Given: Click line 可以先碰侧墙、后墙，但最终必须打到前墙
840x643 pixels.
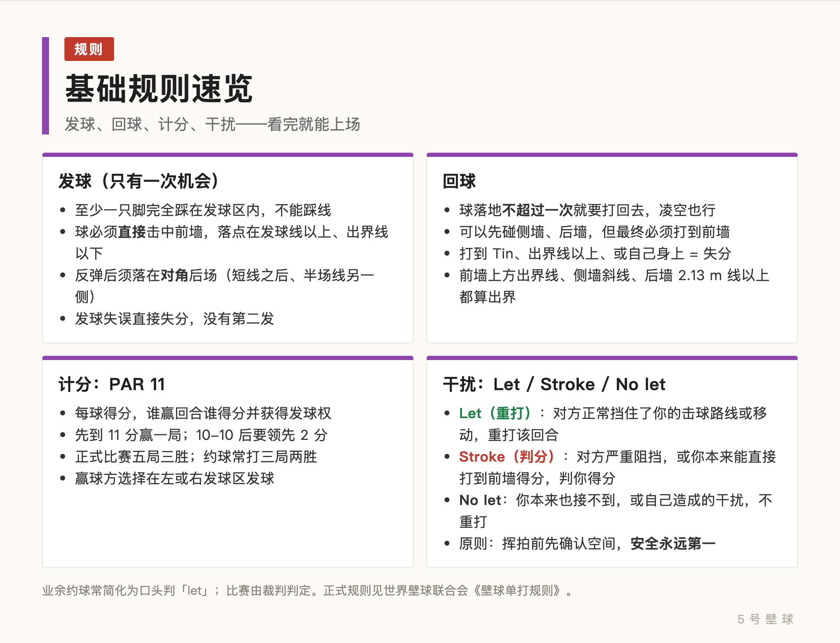Looking at the screenshot, I should 594,232.
